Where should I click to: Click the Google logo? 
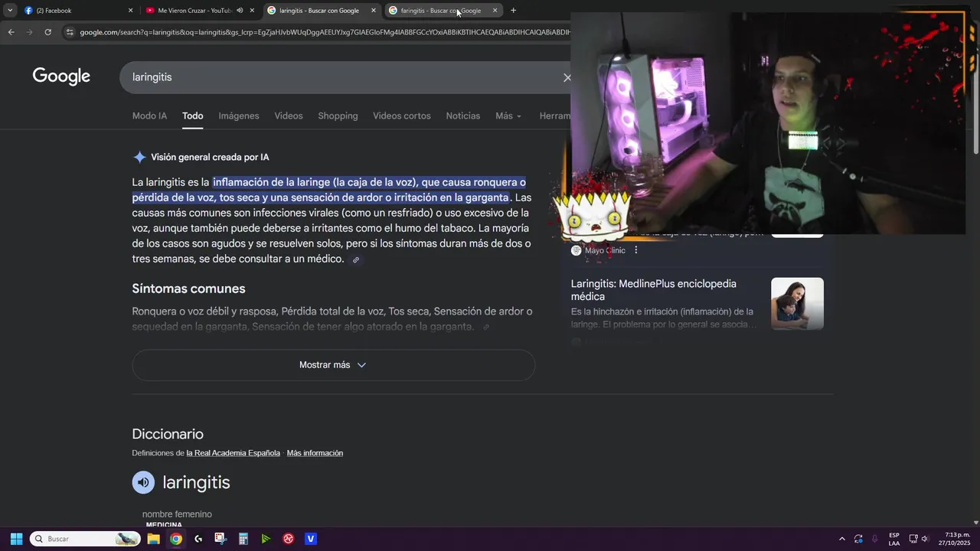point(61,77)
